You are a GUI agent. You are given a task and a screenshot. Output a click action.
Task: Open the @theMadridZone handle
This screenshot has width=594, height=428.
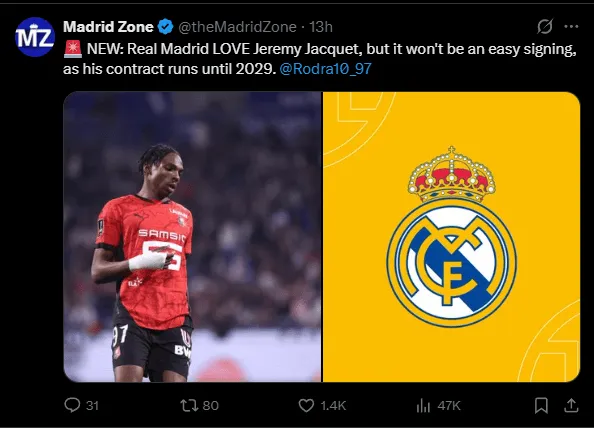click(x=237, y=27)
